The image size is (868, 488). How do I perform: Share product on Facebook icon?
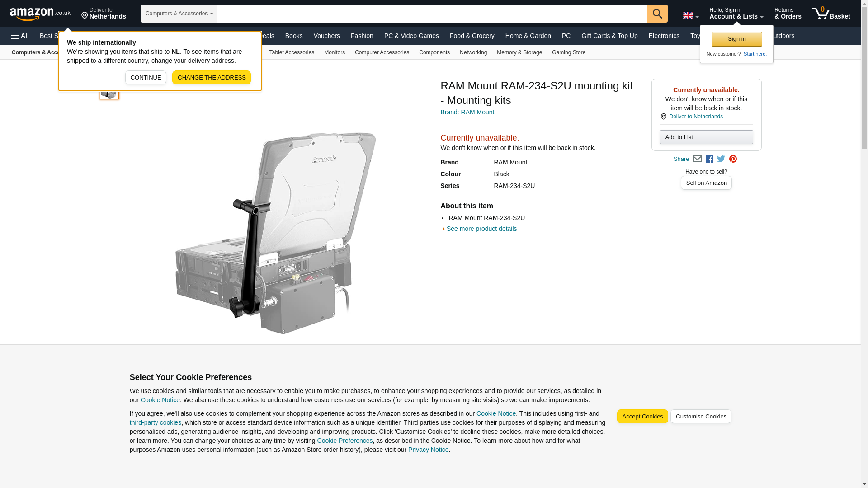click(x=709, y=159)
